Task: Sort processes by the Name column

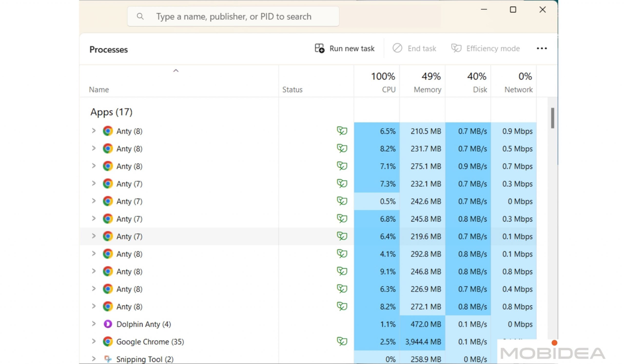Action: click(179, 81)
